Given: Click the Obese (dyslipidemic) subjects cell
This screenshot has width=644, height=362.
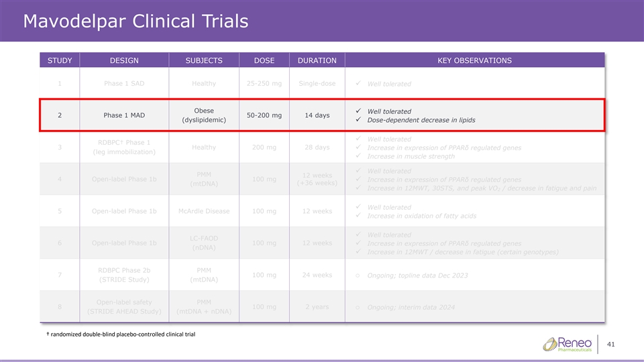Looking at the screenshot, I should click(204, 115).
